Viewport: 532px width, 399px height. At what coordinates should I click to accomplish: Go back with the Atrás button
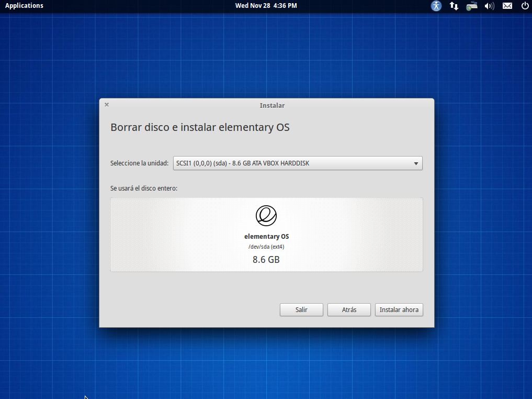click(349, 310)
